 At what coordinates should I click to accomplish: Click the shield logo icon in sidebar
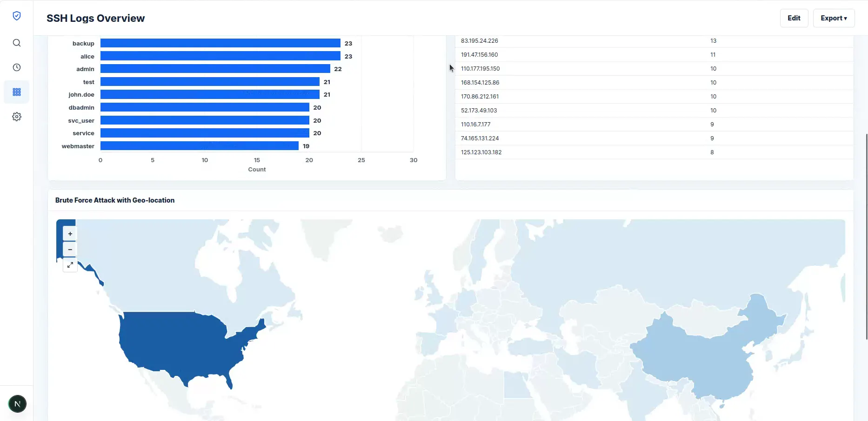(17, 16)
